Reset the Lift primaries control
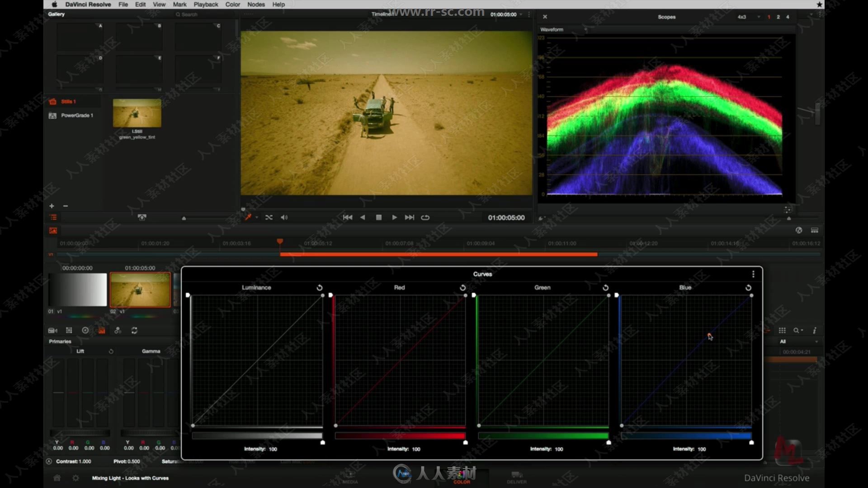 [x=111, y=351]
